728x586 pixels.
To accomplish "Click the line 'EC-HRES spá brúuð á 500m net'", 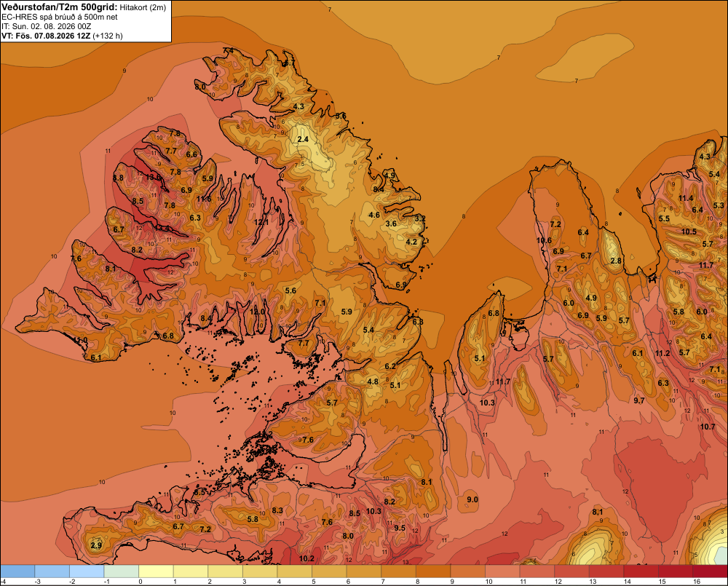I will (60, 17).
